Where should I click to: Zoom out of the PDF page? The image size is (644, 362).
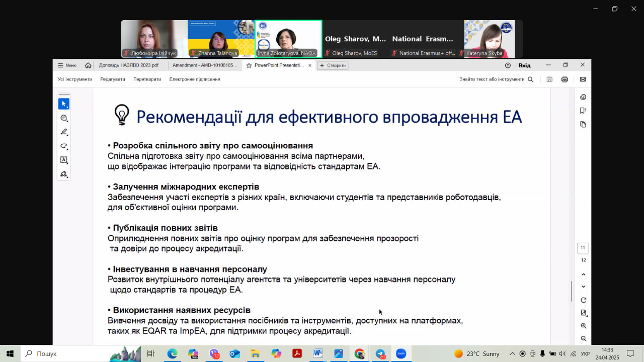pyautogui.click(x=583, y=339)
